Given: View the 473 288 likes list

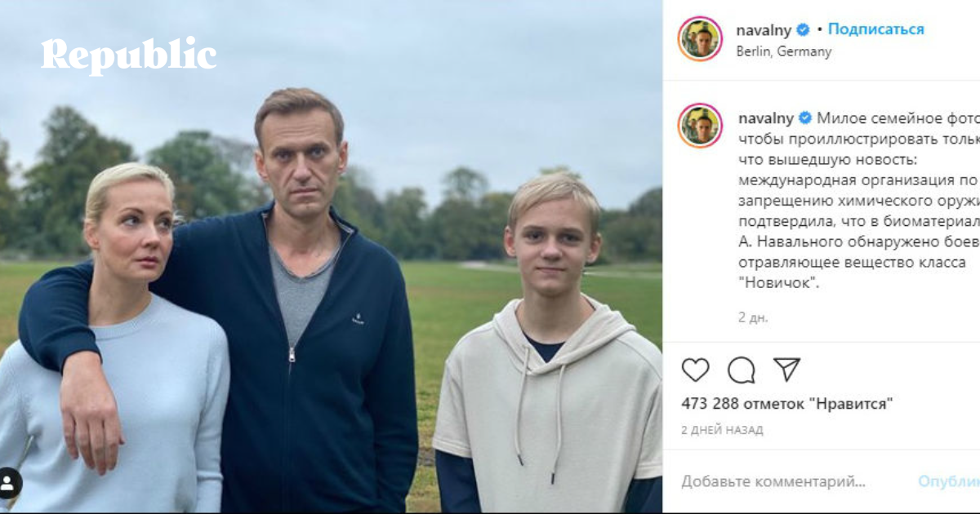Looking at the screenshot, I should 786,403.
